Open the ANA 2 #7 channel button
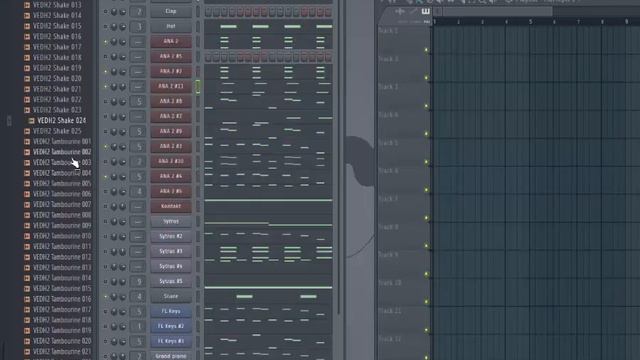This screenshot has height=360, width=640. coord(171,116)
